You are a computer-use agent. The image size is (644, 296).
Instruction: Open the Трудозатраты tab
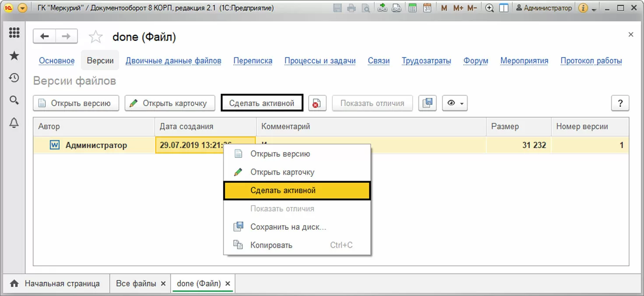[426, 61]
